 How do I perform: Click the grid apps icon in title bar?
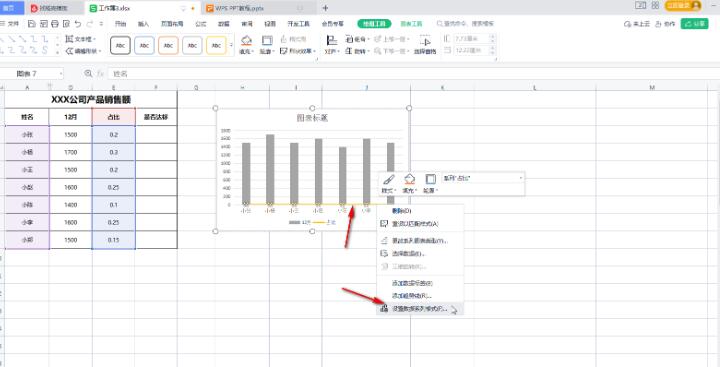coord(655,6)
